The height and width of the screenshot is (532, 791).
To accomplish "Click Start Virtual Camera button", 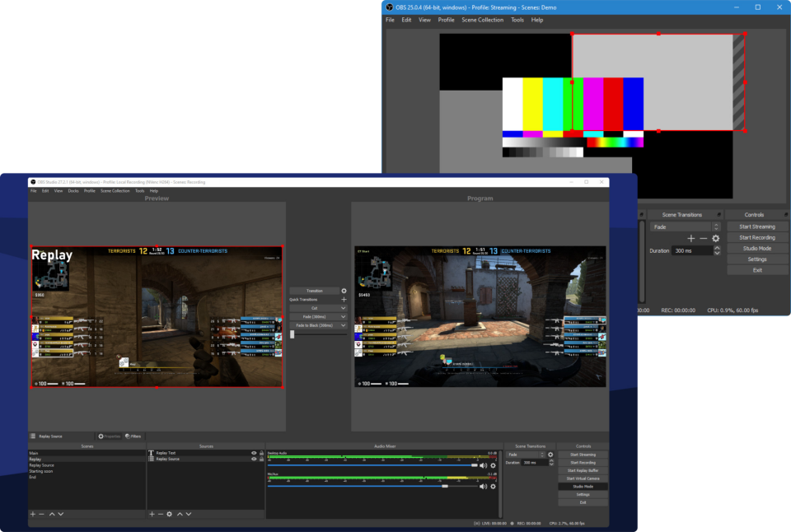I will tap(583, 478).
